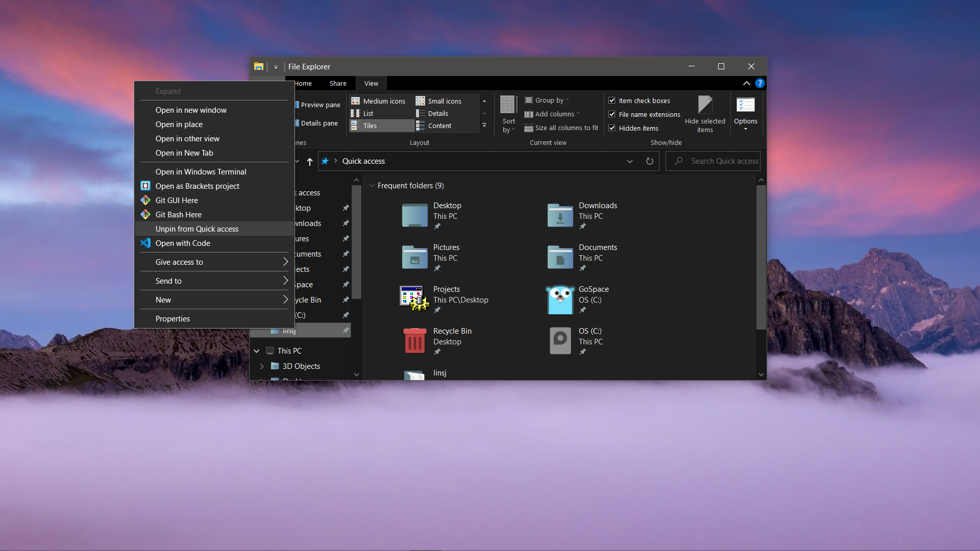980x551 pixels.
Task: Toggle File name extensions checkbox
Action: 612,114
